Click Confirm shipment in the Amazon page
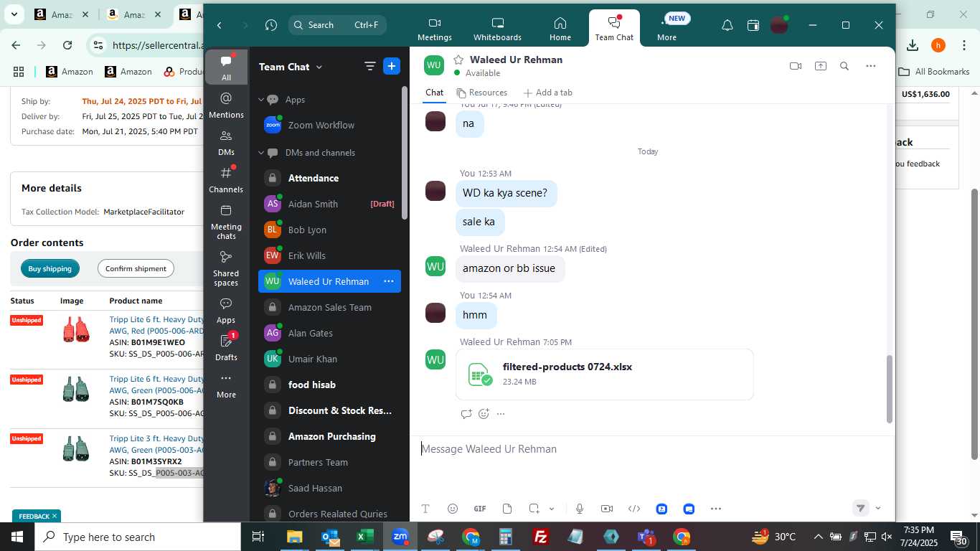 136,268
